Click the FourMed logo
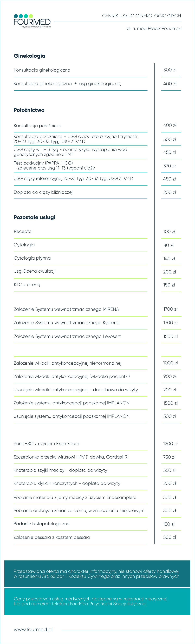 click(32, 21)
